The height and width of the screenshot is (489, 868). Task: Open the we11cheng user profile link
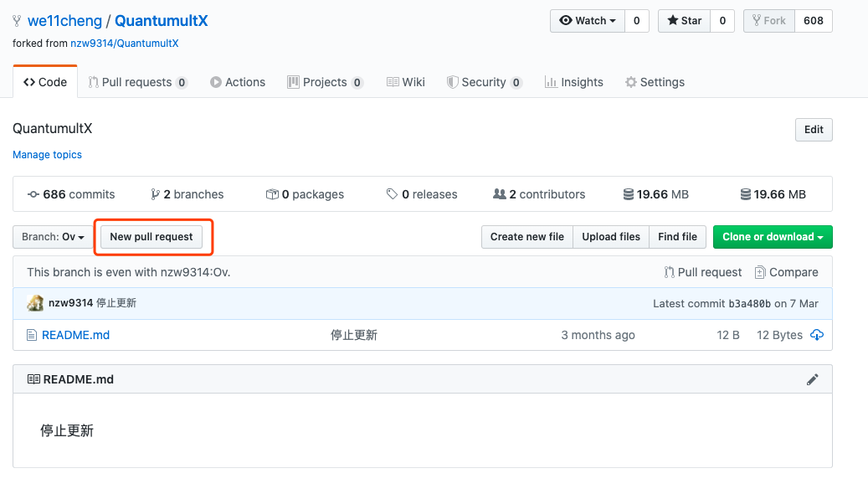point(64,21)
